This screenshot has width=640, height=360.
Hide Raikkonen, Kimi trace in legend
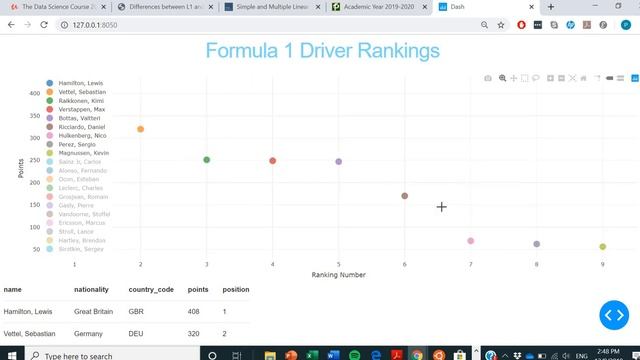[x=76, y=100]
